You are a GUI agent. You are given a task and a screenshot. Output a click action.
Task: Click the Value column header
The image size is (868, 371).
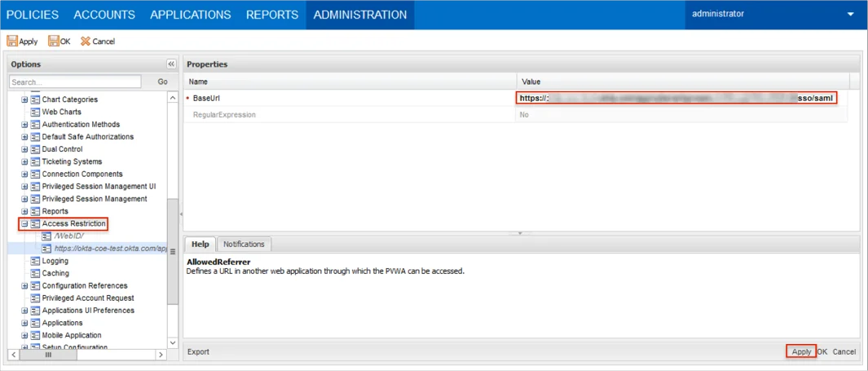click(682, 82)
